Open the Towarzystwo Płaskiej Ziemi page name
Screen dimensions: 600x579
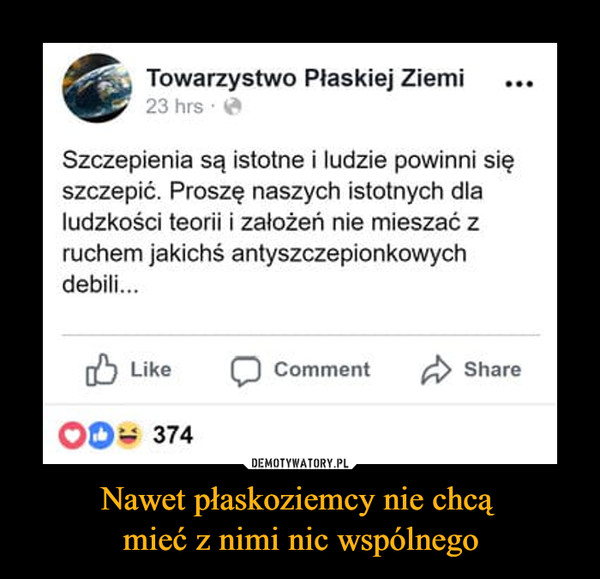click(305, 78)
